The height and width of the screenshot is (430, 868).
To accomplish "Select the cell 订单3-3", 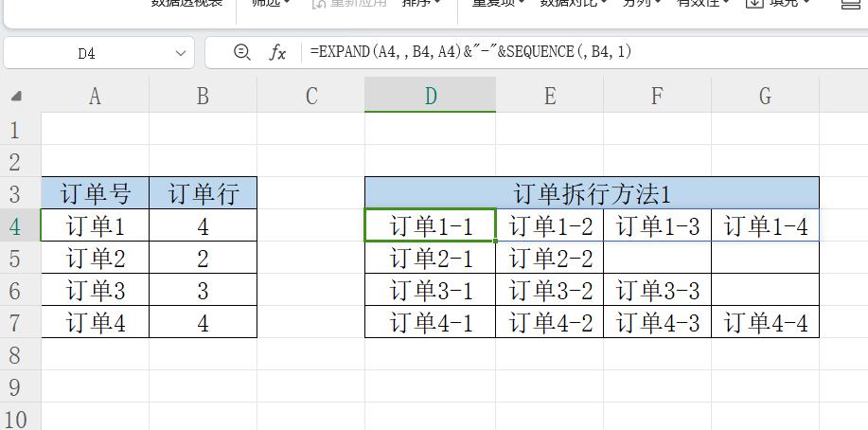I will coord(658,290).
